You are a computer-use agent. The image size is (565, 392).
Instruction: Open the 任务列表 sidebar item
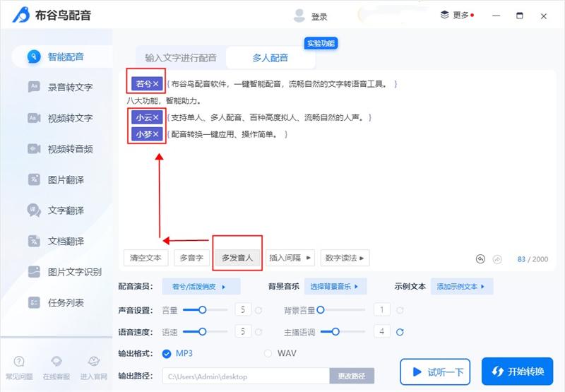click(x=56, y=302)
